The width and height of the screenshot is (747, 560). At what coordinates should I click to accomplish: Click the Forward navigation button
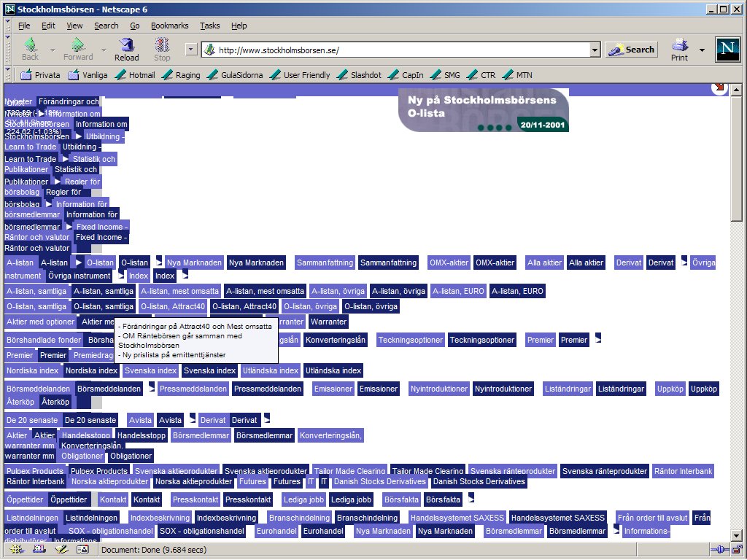pos(78,50)
